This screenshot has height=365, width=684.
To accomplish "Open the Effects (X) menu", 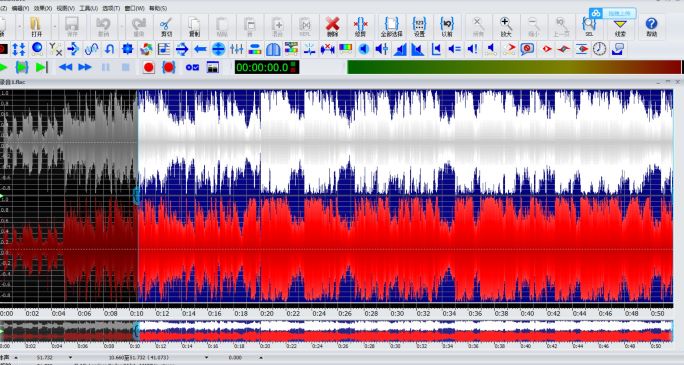I will [43, 8].
